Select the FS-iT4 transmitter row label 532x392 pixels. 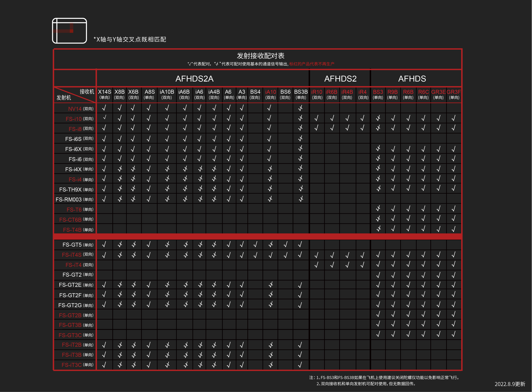(79, 265)
